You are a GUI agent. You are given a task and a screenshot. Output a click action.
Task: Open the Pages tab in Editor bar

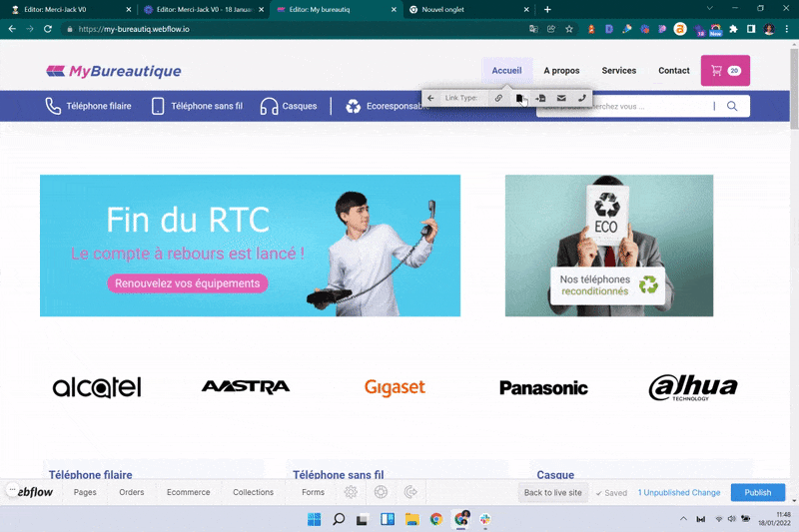click(x=85, y=492)
